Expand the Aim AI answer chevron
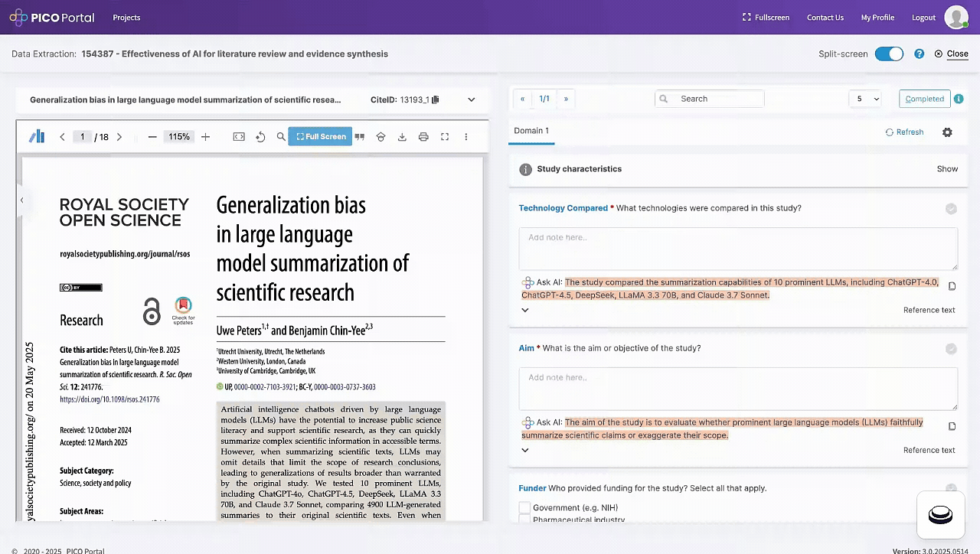 pos(525,450)
